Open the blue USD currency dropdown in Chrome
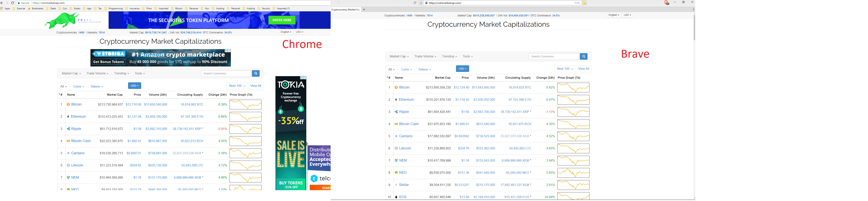The height and width of the screenshot is (201, 868). [134, 86]
